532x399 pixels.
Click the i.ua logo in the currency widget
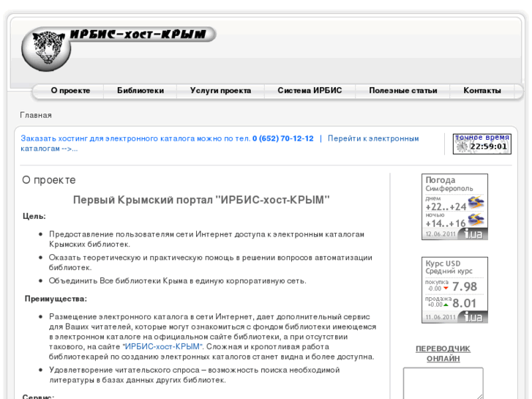coord(473,317)
